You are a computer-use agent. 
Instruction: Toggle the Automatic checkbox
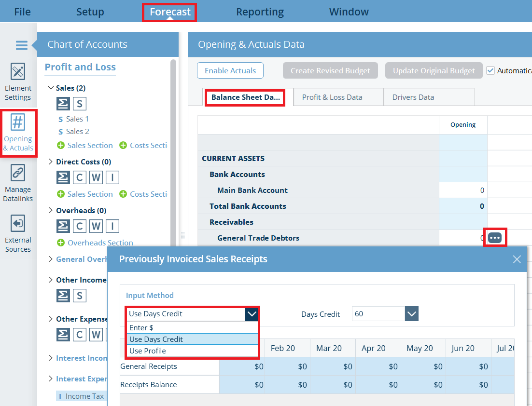pos(490,70)
